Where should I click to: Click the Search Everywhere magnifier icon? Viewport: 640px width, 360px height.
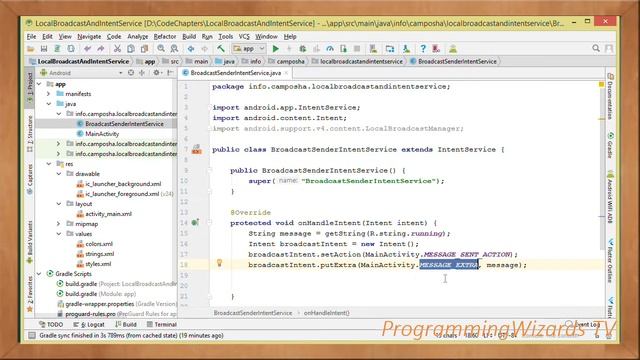tap(596, 49)
